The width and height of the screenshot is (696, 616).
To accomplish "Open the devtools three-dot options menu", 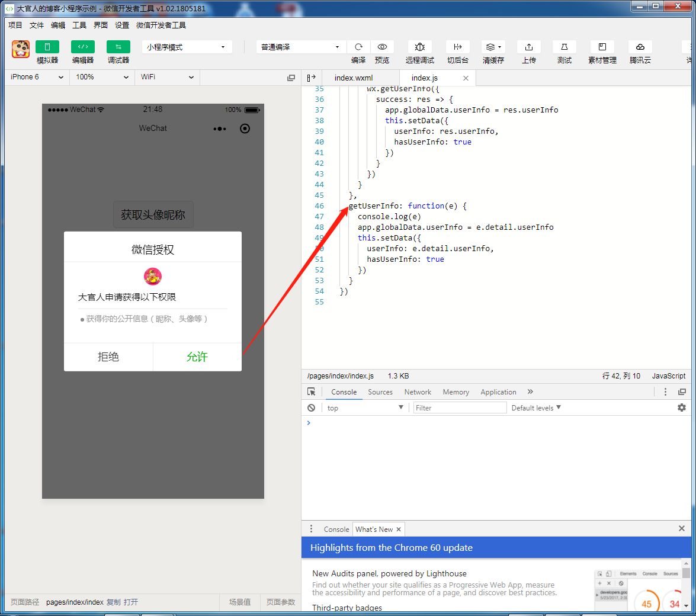I will tap(665, 392).
